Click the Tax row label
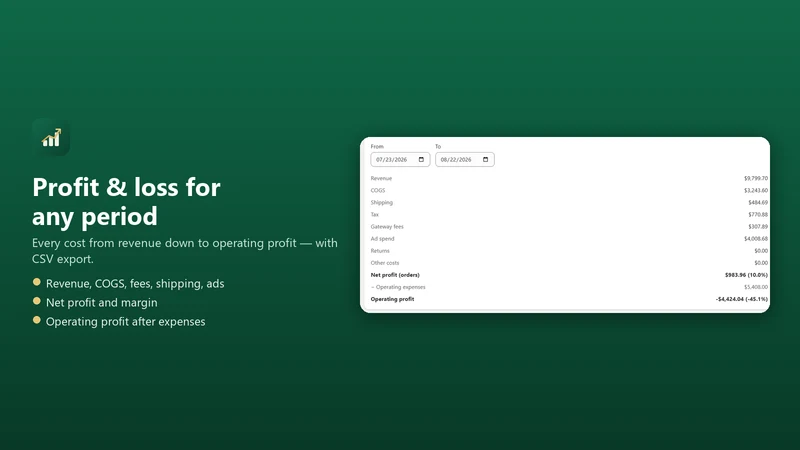 pyautogui.click(x=374, y=215)
